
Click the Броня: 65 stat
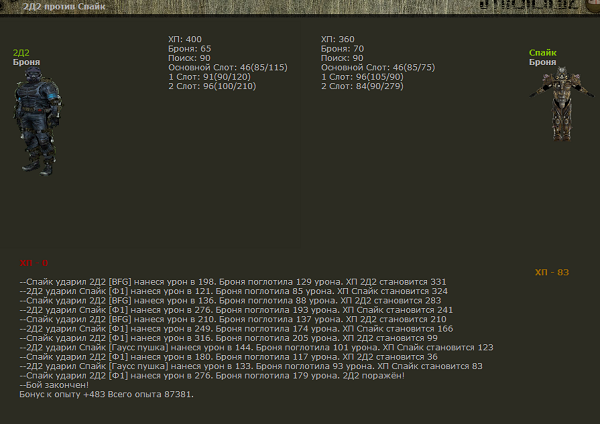point(189,48)
